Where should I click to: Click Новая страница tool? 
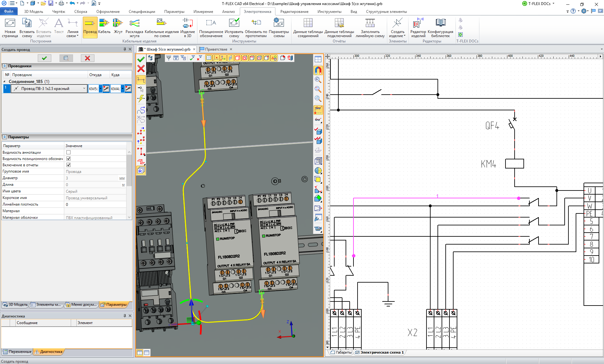coord(10,27)
